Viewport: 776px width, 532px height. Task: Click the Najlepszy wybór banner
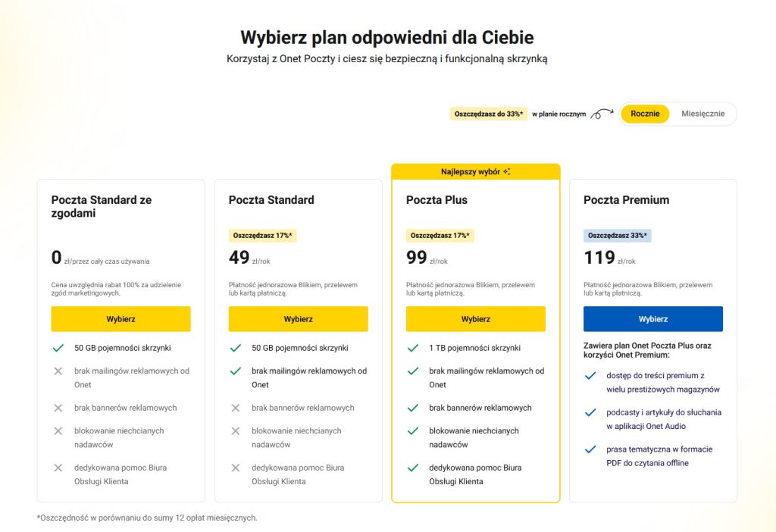pos(475,172)
